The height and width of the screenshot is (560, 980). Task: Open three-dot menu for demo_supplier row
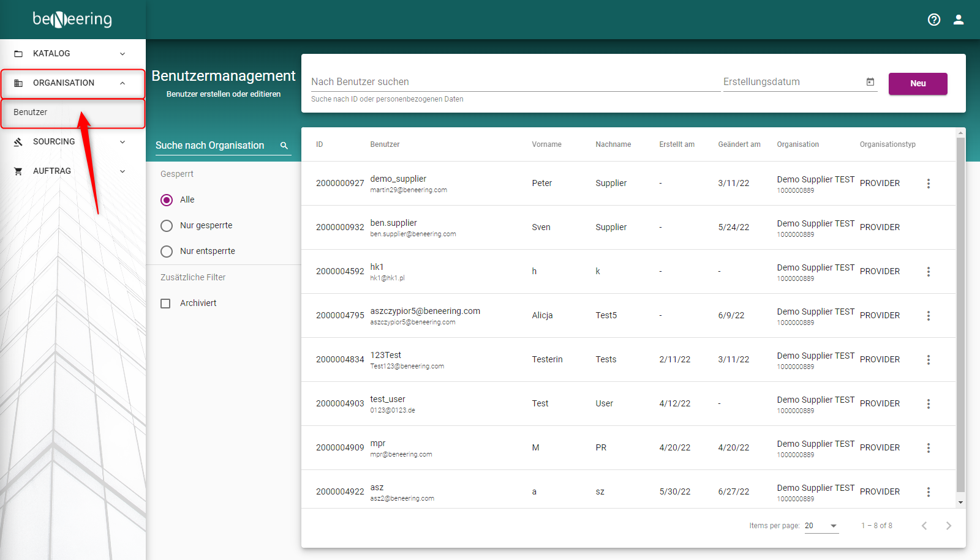tap(928, 184)
